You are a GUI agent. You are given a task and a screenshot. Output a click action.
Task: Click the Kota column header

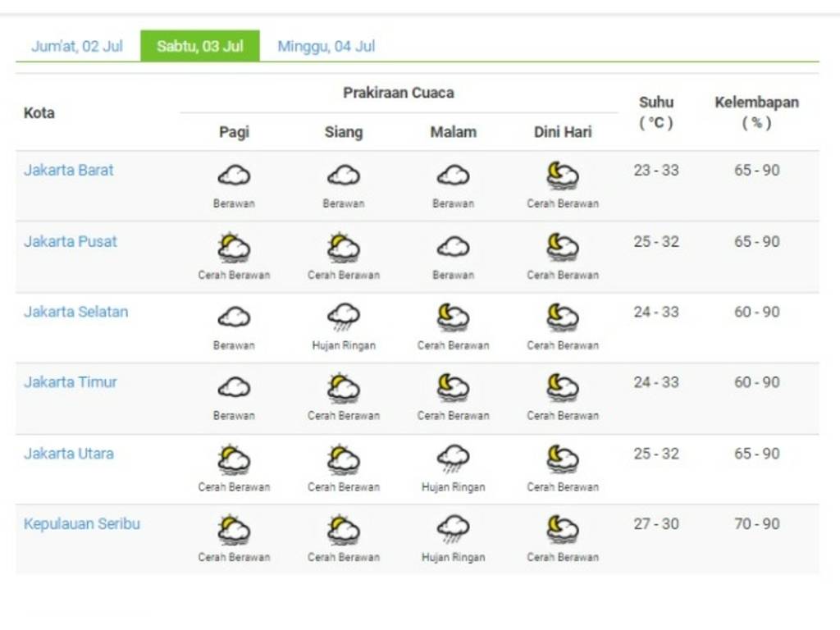pyautogui.click(x=39, y=113)
